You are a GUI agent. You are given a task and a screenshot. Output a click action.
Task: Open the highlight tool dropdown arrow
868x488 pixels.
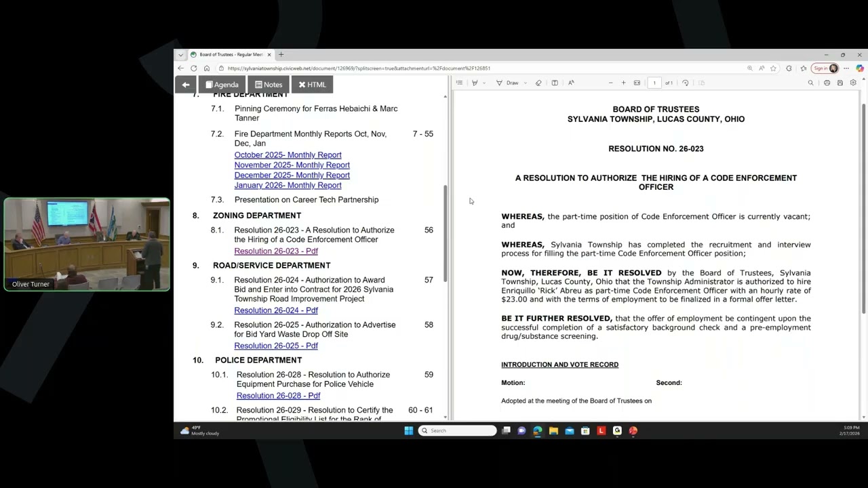[x=484, y=83]
